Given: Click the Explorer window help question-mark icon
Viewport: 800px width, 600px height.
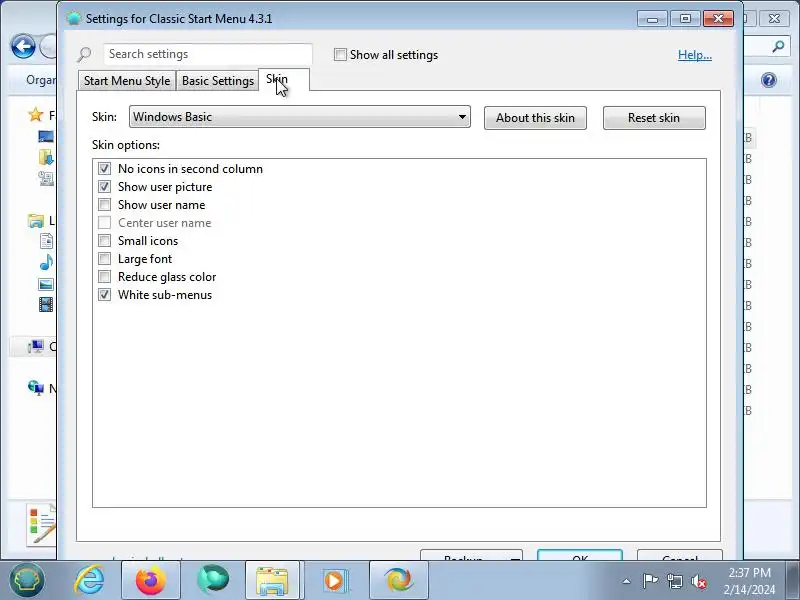Looking at the screenshot, I should pyautogui.click(x=769, y=80).
